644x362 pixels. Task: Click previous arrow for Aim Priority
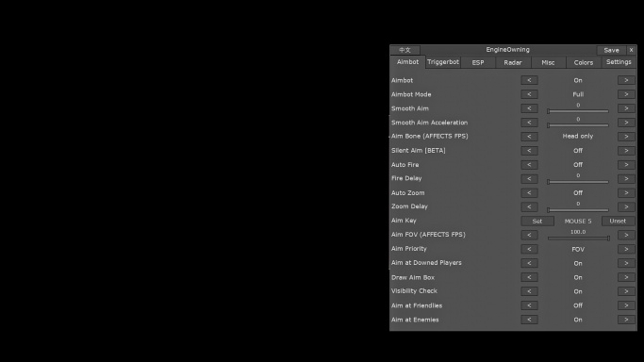529,249
